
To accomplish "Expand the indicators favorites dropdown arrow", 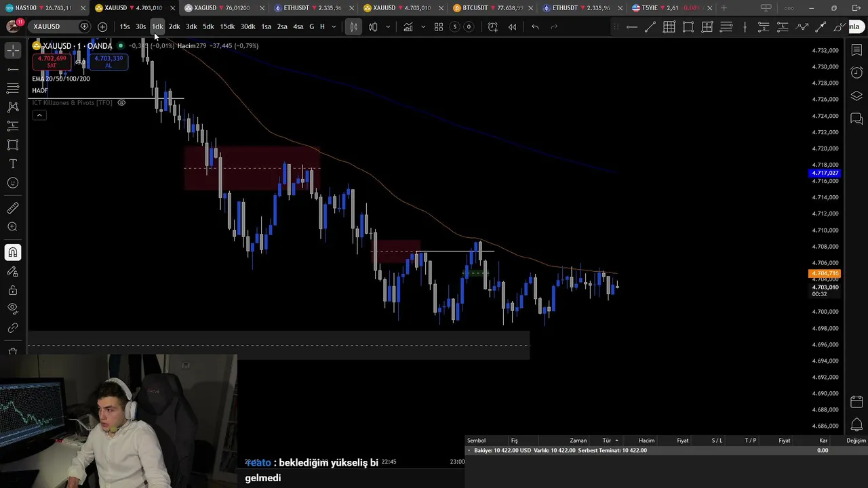I will [423, 26].
